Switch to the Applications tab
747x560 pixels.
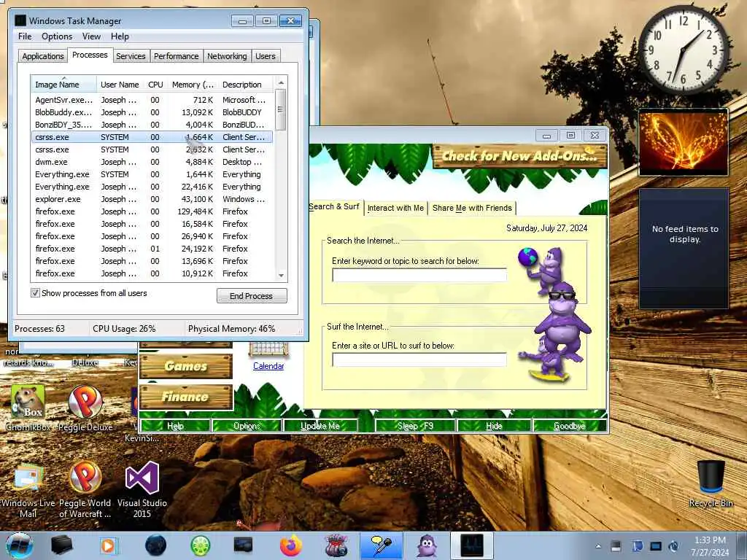43,56
